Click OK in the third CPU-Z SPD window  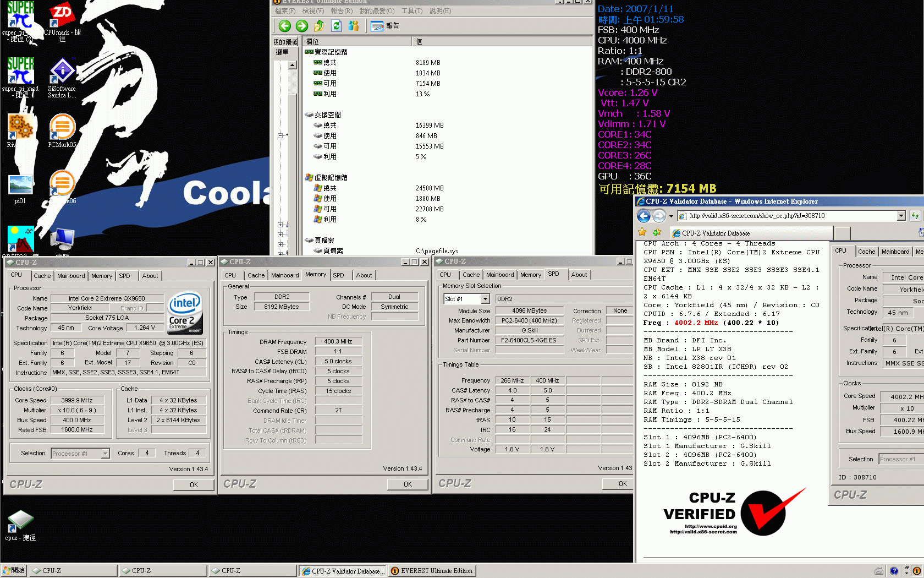[x=618, y=484]
